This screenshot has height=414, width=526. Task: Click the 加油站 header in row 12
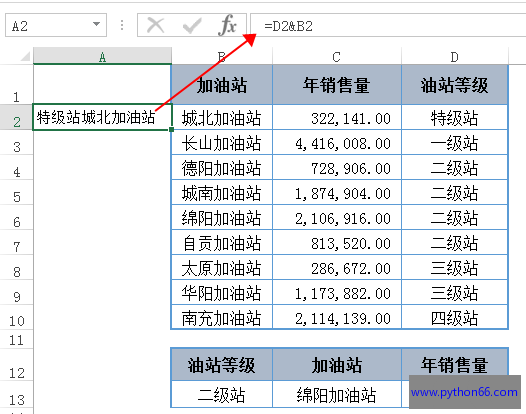[x=337, y=365]
